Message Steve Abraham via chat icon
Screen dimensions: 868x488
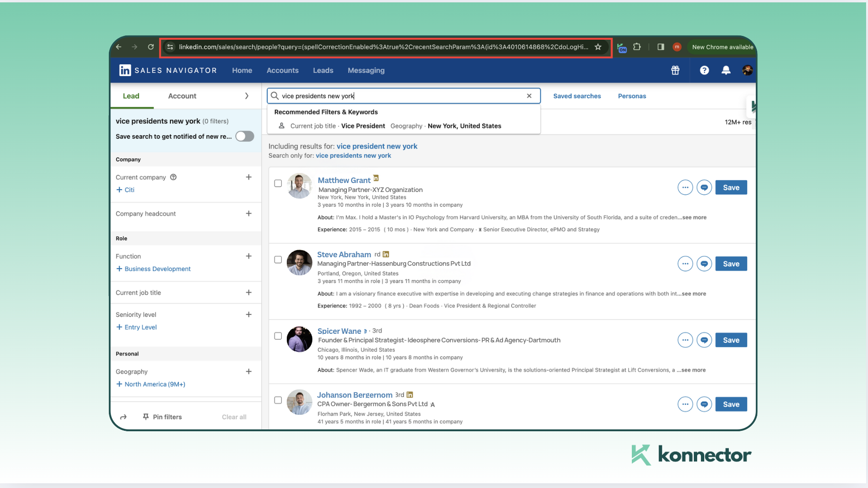click(704, 264)
